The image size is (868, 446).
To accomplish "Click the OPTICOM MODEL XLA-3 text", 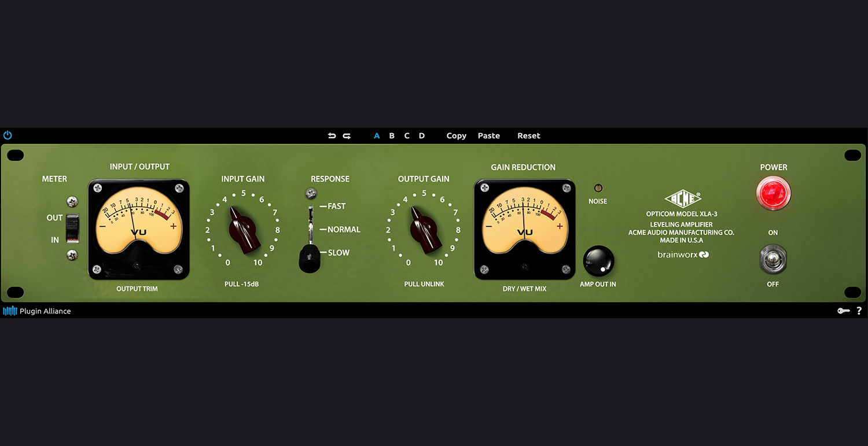I will coord(682,214).
